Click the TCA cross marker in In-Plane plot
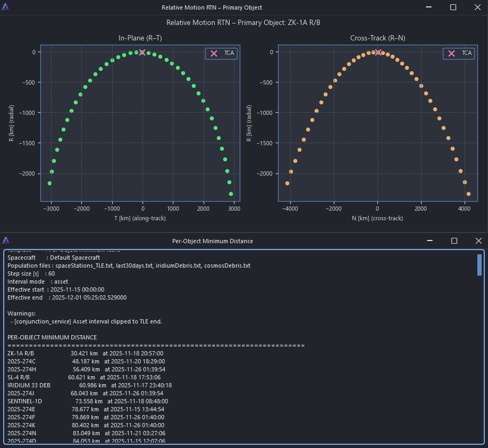This screenshot has height=448, width=488. tap(142, 52)
